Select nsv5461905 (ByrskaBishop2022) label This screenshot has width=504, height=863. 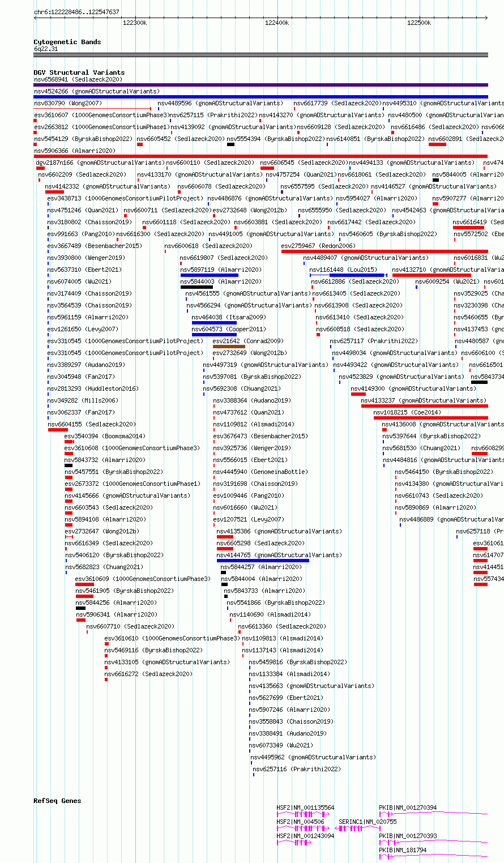point(125,591)
